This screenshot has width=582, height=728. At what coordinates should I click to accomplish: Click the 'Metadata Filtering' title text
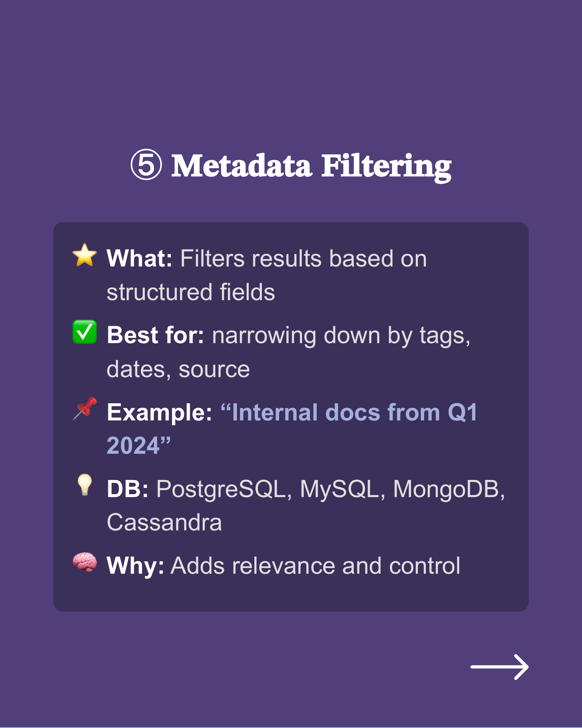click(311, 166)
